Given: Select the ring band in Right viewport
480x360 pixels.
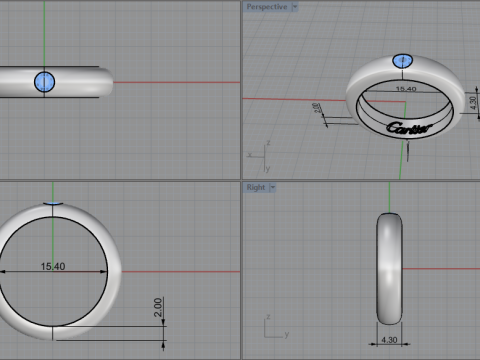Looking at the screenshot, I should (389, 269).
